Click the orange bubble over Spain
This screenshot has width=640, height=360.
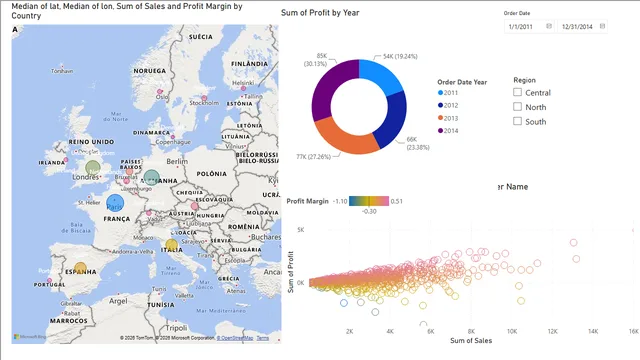tap(80, 269)
